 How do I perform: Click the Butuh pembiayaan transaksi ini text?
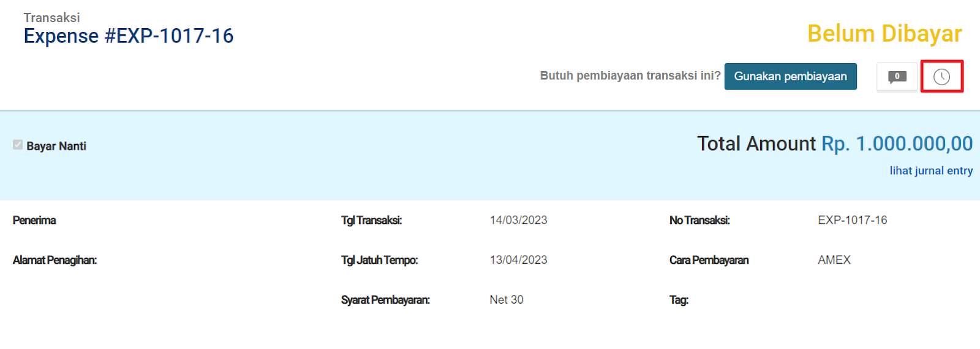point(630,75)
